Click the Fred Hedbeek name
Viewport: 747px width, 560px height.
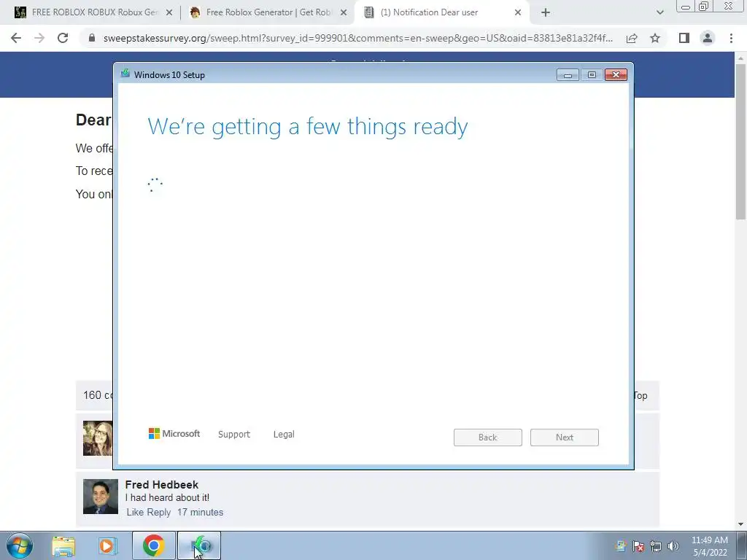(x=162, y=485)
